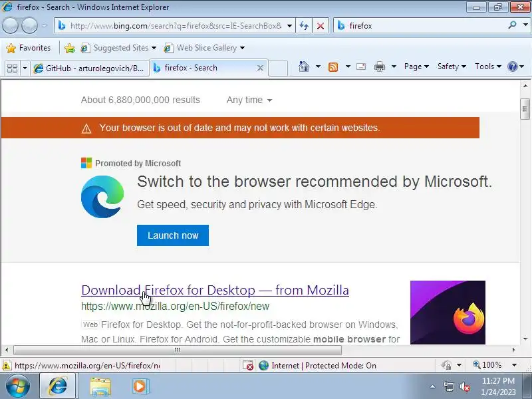Open the Any time filter dropdown
The image size is (532, 399).
coord(249,100)
